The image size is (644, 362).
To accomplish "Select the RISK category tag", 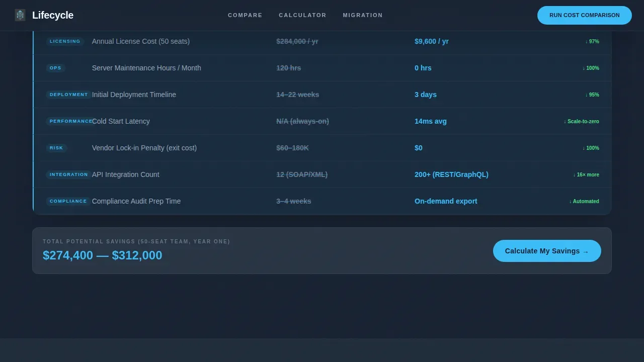I will [56, 148].
